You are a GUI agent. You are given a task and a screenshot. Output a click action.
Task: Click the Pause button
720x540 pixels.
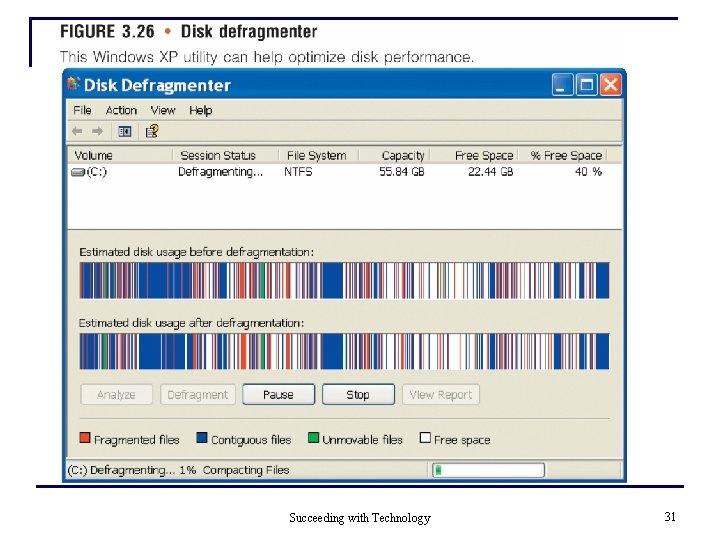pyautogui.click(x=278, y=394)
